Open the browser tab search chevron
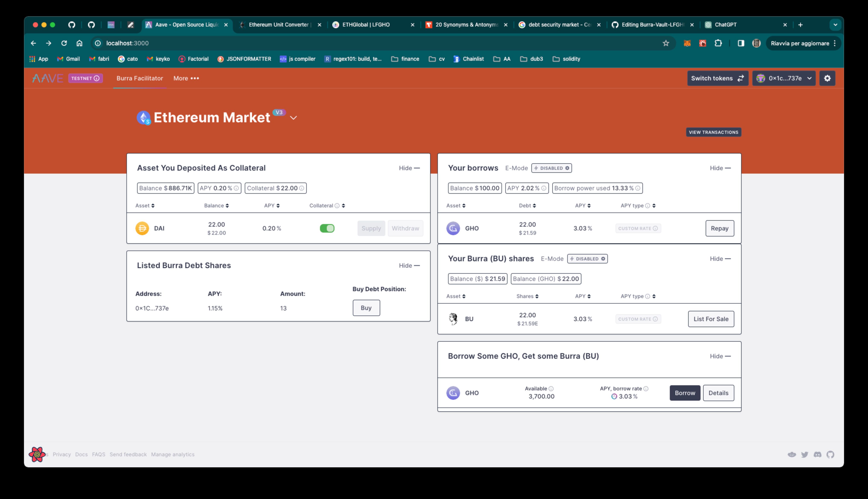 pyautogui.click(x=835, y=25)
